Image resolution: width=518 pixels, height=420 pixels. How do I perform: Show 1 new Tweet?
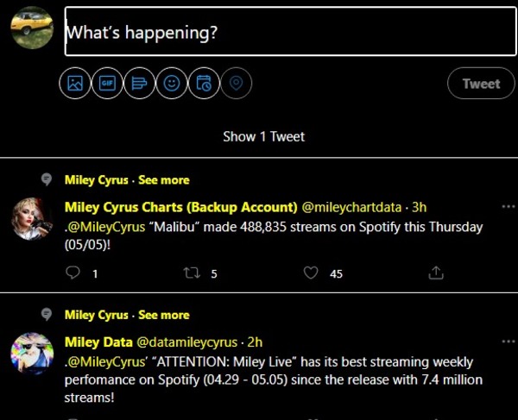click(263, 136)
